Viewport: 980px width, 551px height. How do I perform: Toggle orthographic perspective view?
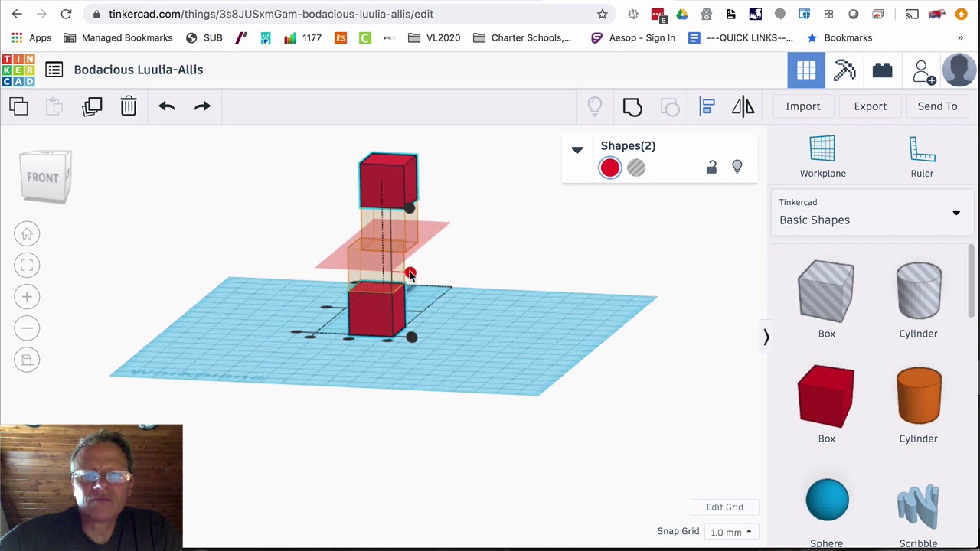point(27,360)
